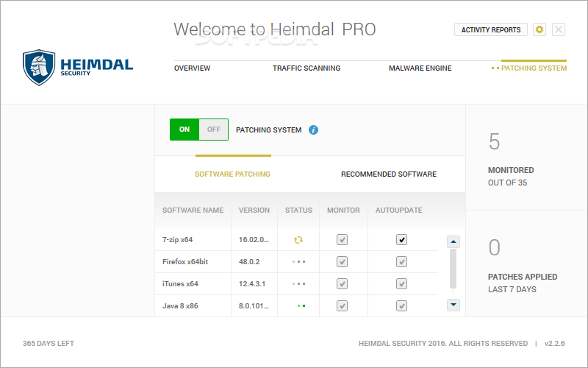Click version 8.0.101... of Java
Image resolution: width=588 pixels, height=368 pixels.
[x=254, y=306]
